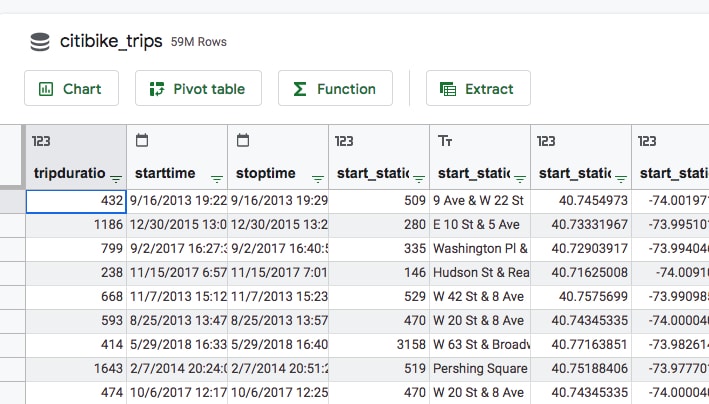Select the starttime column header
The image size is (709, 404).
(177, 157)
